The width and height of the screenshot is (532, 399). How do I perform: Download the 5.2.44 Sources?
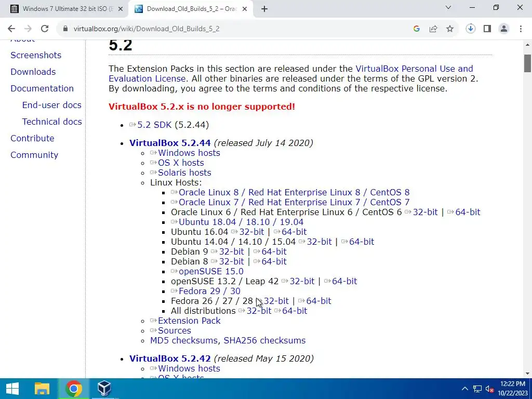pyautogui.click(x=175, y=330)
